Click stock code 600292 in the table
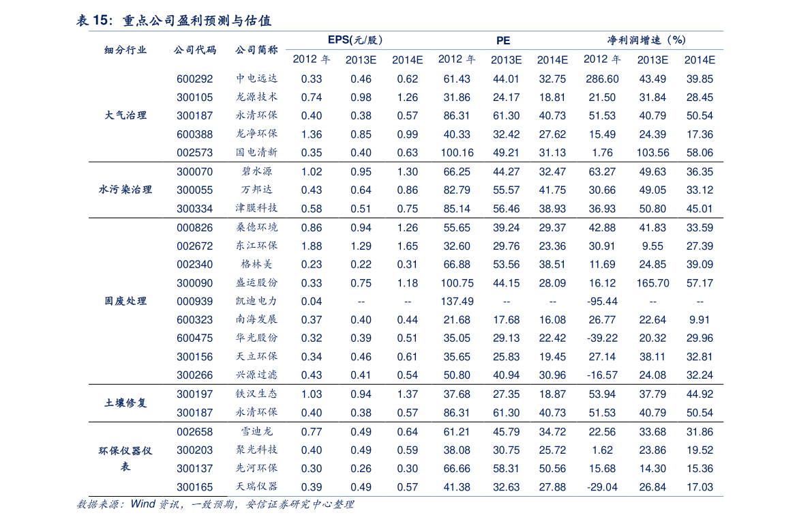Screen dimensions: 812x524 pyautogui.click(x=194, y=79)
